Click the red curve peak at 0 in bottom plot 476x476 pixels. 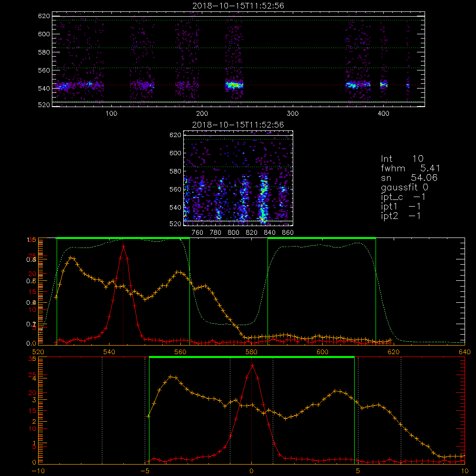point(252,366)
